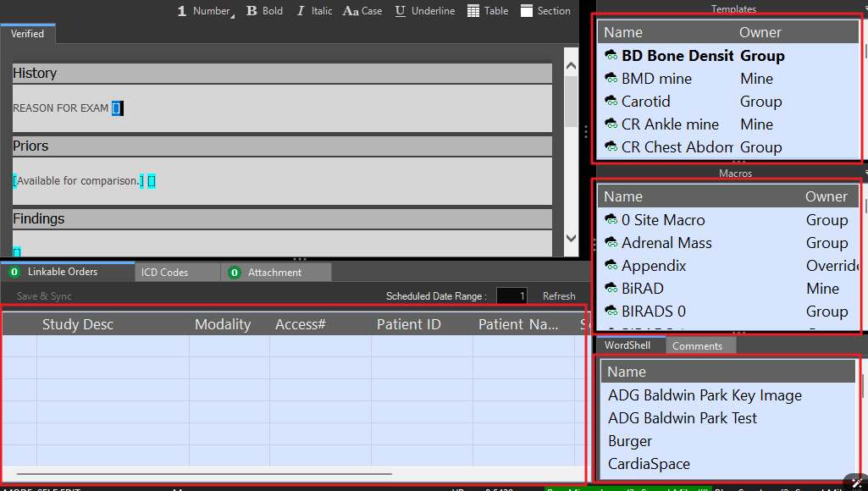Select the BMD mine template
Viewport: 868px width, 491px height.
(x=656, y=79)
